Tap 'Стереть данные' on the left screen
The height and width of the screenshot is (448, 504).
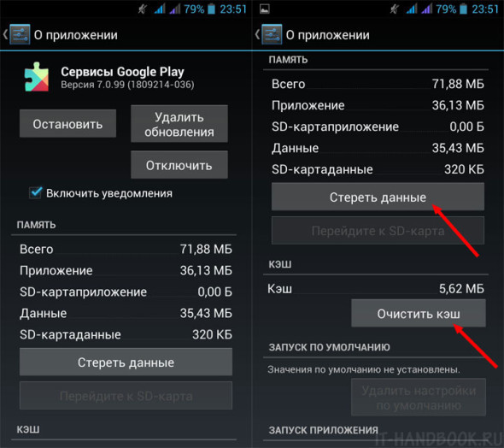pyautogui.click(x=126, y=363)
